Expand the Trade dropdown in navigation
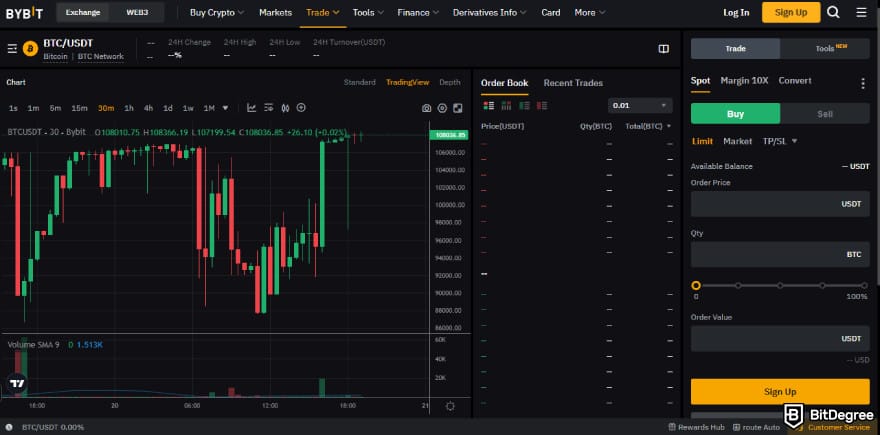The width and height of the screenshot is (880, 435). click(x=323, y=12)
